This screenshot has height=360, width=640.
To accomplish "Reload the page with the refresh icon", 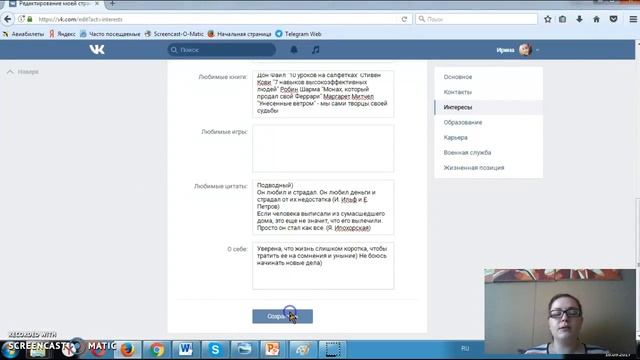I will pyautogui.click(x=404, y=19).
